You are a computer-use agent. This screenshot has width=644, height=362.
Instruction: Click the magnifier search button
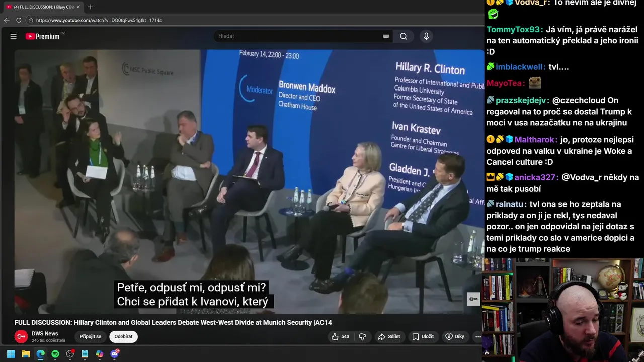click(x=404, y=36)
